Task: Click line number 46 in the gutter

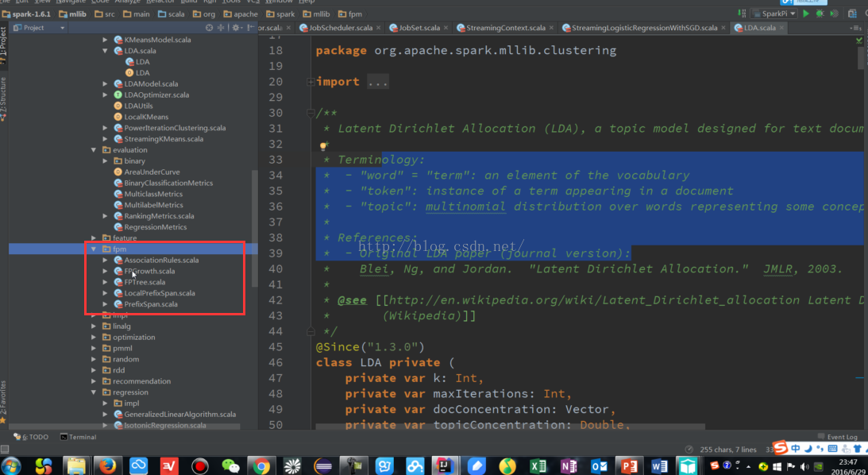Action: click(x=275, y=363)
